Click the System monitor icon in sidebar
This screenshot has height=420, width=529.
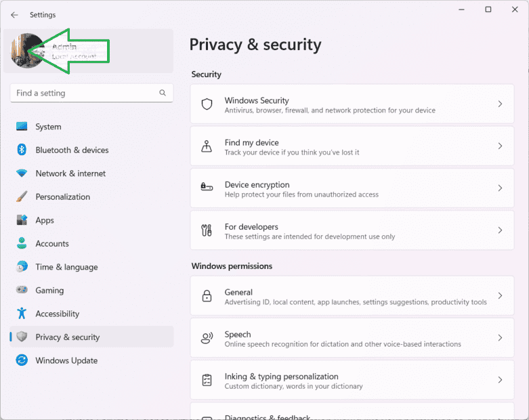click(22, 127)
